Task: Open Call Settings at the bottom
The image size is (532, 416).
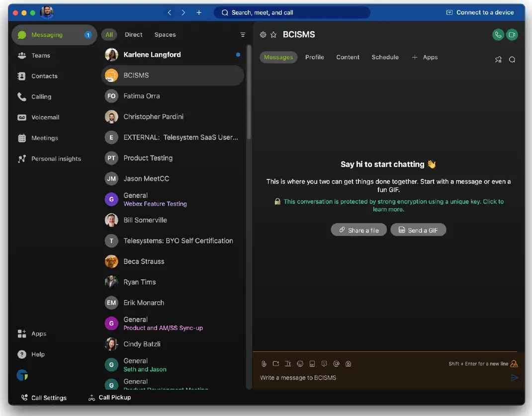Action: [x=44, y=398]
